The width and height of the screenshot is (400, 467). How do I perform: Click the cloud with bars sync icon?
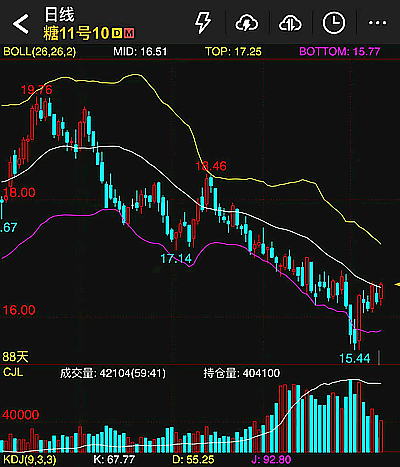290,23
